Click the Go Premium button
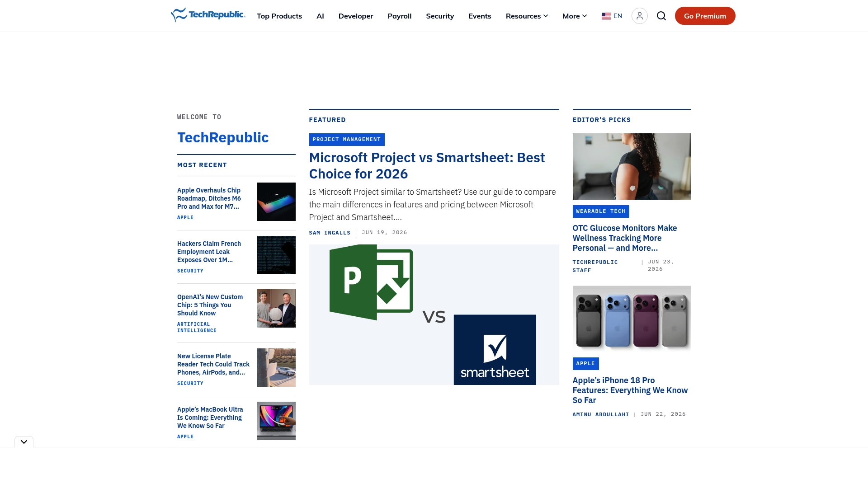 pyautogui.click(x=705, y=16)
